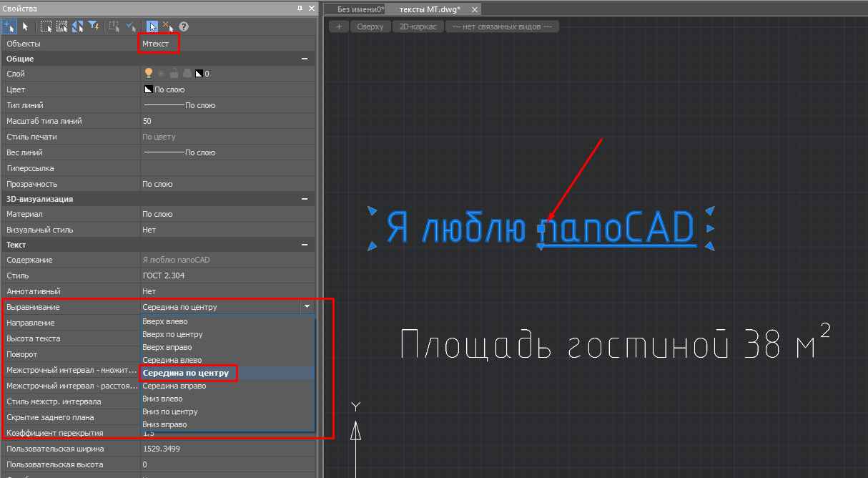Click the Сверху view button
Screen dimensions: 868x478
370,26
